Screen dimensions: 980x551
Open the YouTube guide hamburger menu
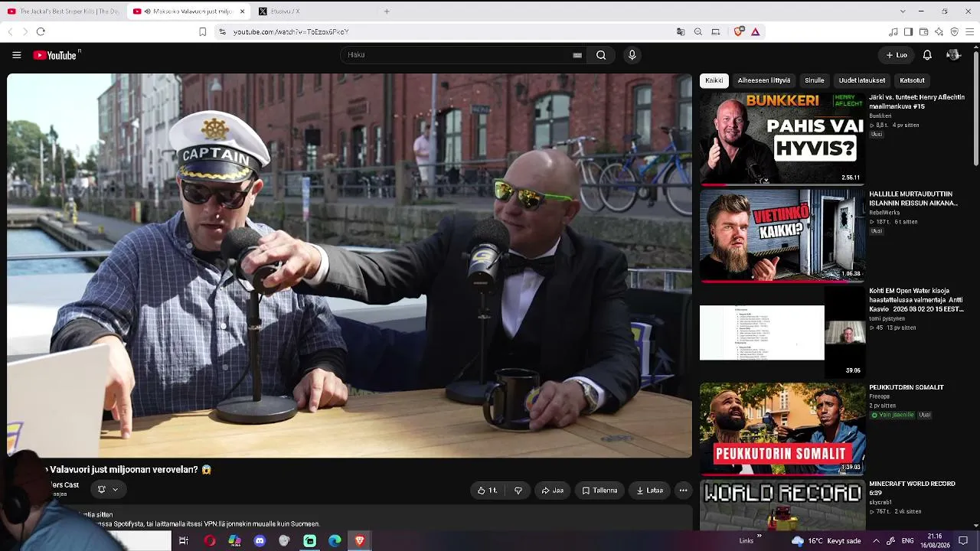(x=16, y=55)
